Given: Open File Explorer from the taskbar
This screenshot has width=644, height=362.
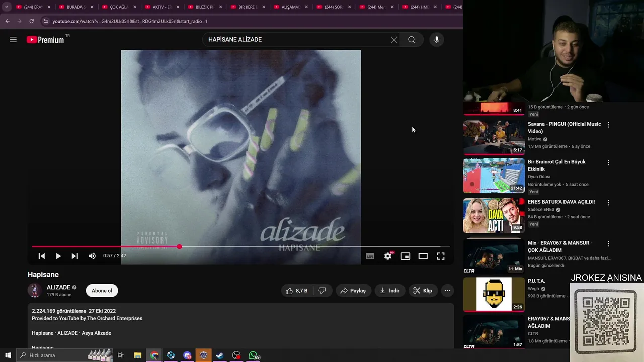Looking at the screenshot, I should click(x=137, y=355).
